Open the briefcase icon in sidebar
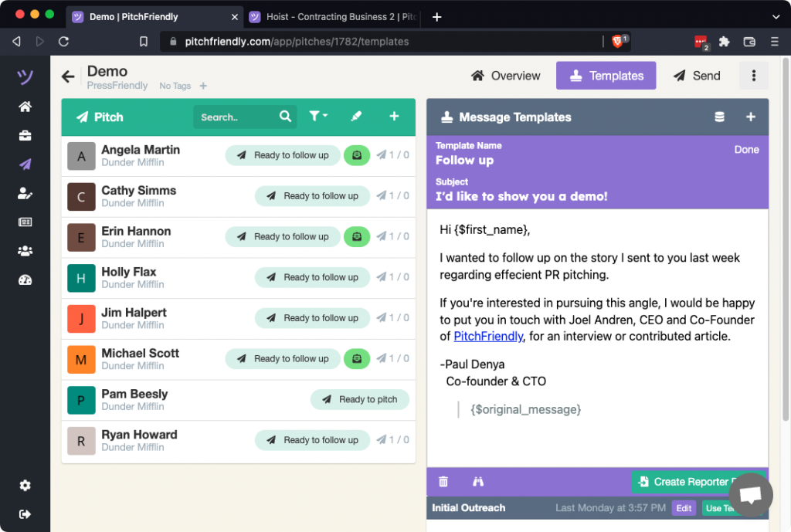Screen dimensions: 791x532 [25, 136]
